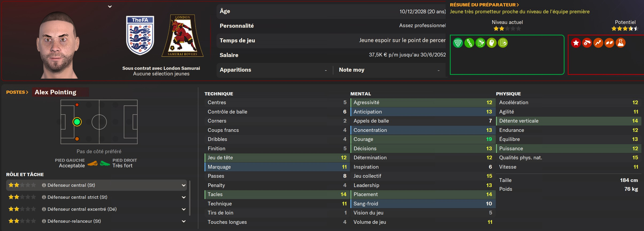Click the ball and boot weakness icon

click(x=587, y=43)
